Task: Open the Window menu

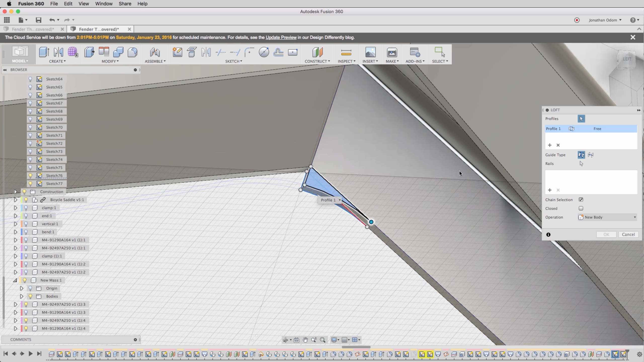Action: point(104,4)
